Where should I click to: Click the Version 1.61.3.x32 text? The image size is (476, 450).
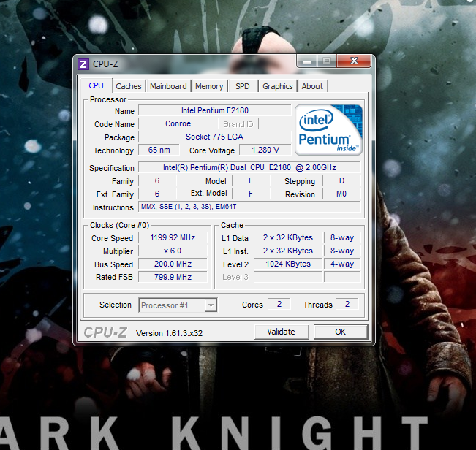170,333
